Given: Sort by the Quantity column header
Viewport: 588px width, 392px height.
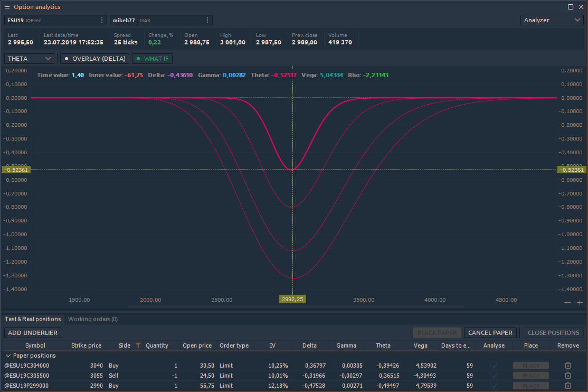Looking at the screenshot, I should click(x=157, y=346).
